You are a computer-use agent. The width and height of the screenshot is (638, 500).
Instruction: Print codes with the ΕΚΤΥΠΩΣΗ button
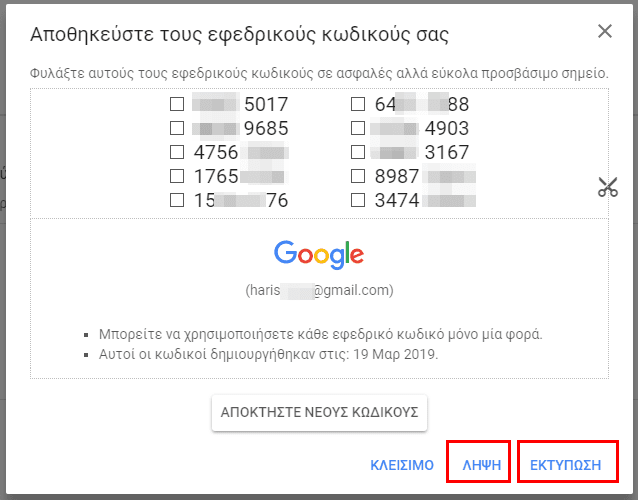(x=565, y=465)
